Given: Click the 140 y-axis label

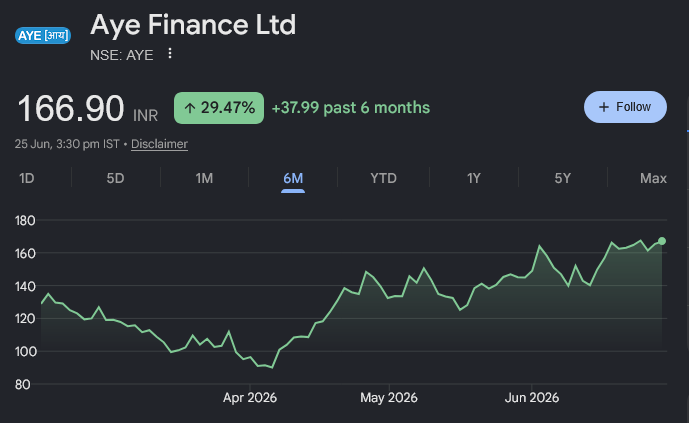Looking at the screenshot, I should click(25, 286).
